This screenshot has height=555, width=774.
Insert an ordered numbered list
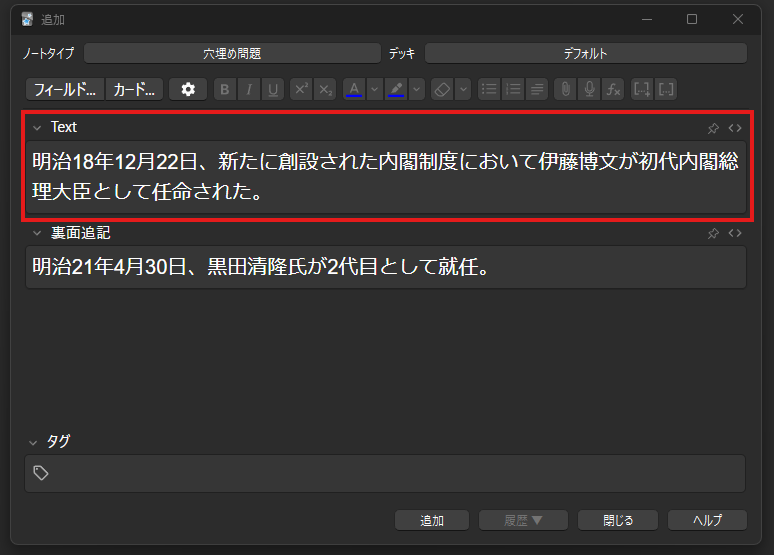coord(513,89)
